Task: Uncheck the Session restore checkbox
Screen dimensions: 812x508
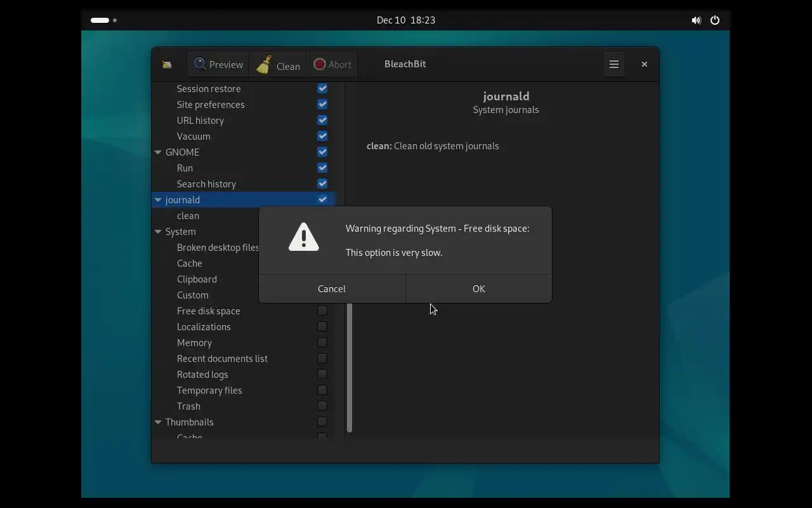Action: (x=322, y=88)
